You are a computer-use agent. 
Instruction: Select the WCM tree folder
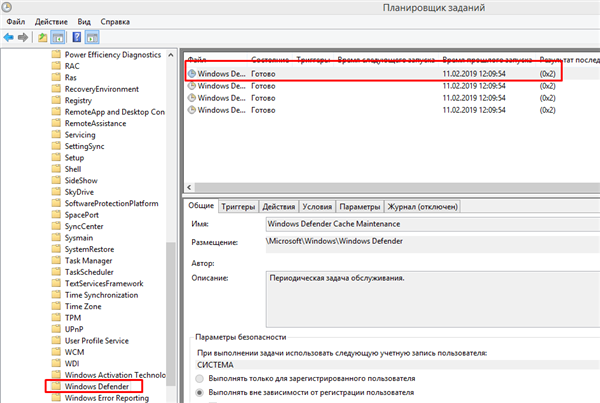click(x=74, y=352)
